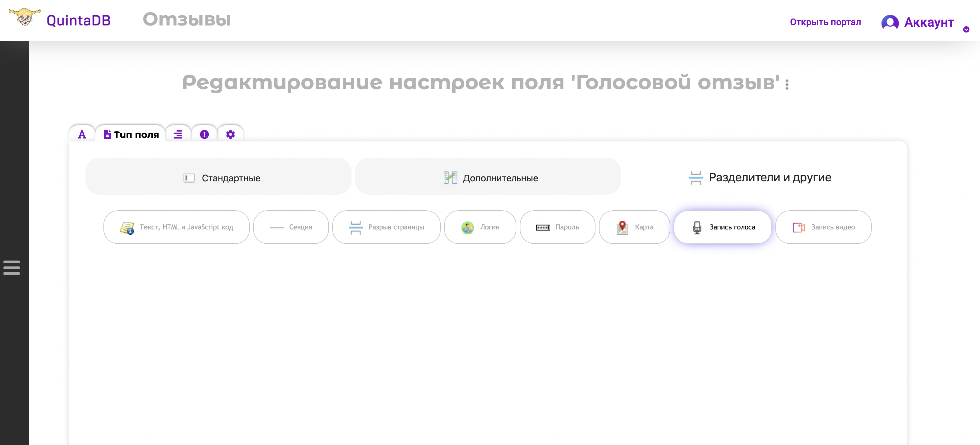Screen dimensions: 980x445
Task: Click the microphone icon for Запись голоса
Action: click(x=697, y=227)
